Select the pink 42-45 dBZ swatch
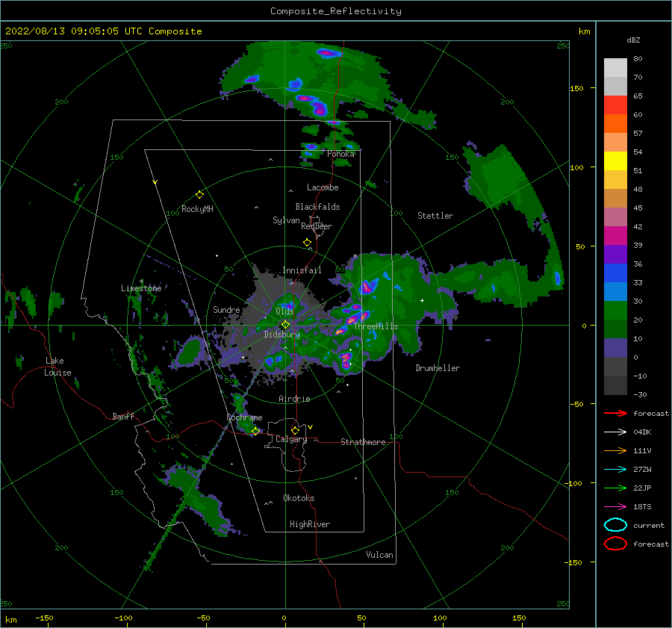The width and height of the screenshot is (672, 628). pyautogui.click(x=615, y=217)
